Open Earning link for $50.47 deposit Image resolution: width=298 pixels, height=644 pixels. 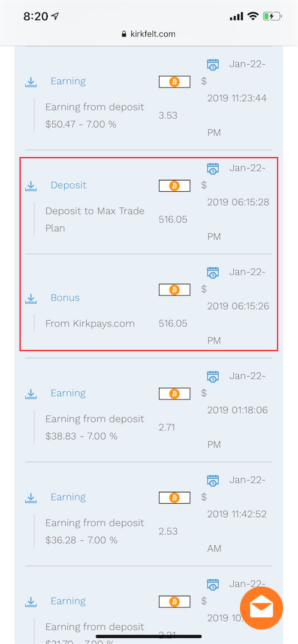pyautogui.click(x=68, y=81)
